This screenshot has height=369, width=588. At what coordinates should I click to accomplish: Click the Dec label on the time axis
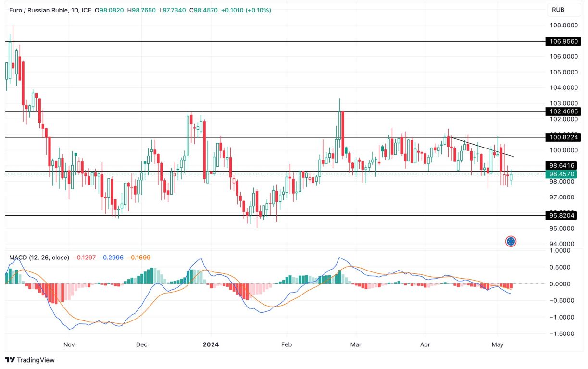tap(141, 344)
